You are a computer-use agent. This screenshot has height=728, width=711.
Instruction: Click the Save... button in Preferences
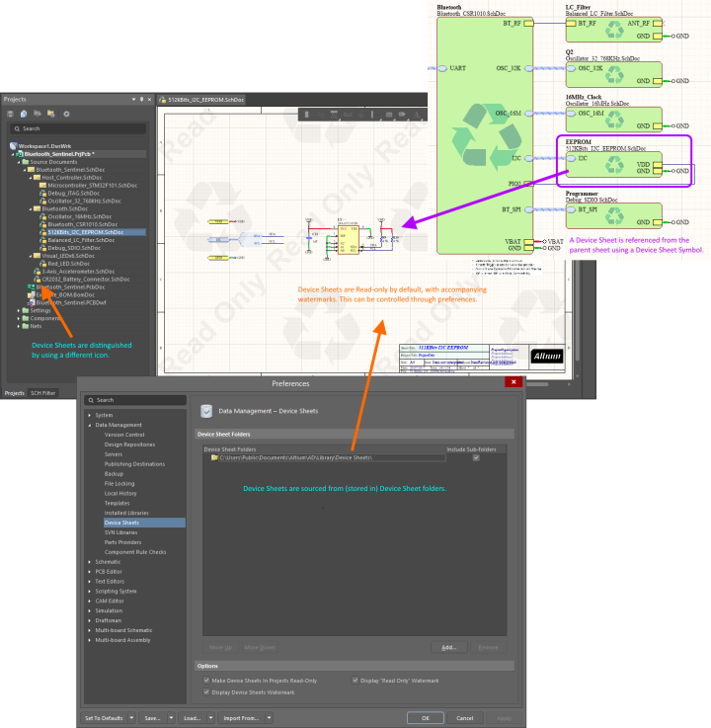coord(152,718)
